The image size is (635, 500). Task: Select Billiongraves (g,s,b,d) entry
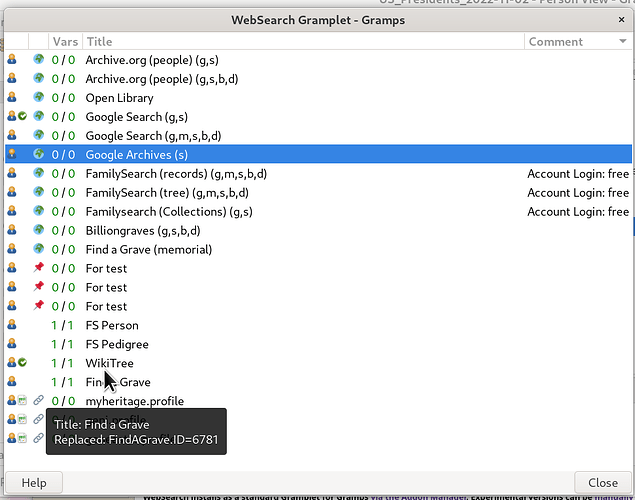click(318, 230)
